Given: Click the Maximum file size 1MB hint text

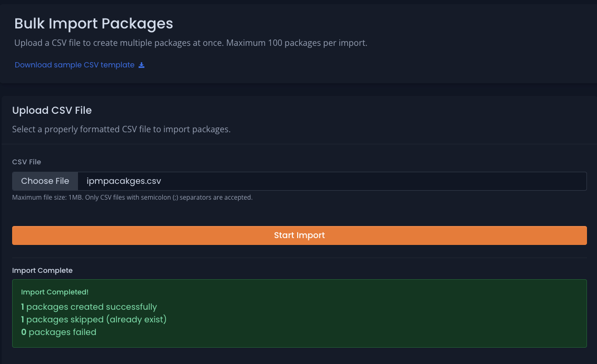Looking at the screenshot, I should (132, 198).
